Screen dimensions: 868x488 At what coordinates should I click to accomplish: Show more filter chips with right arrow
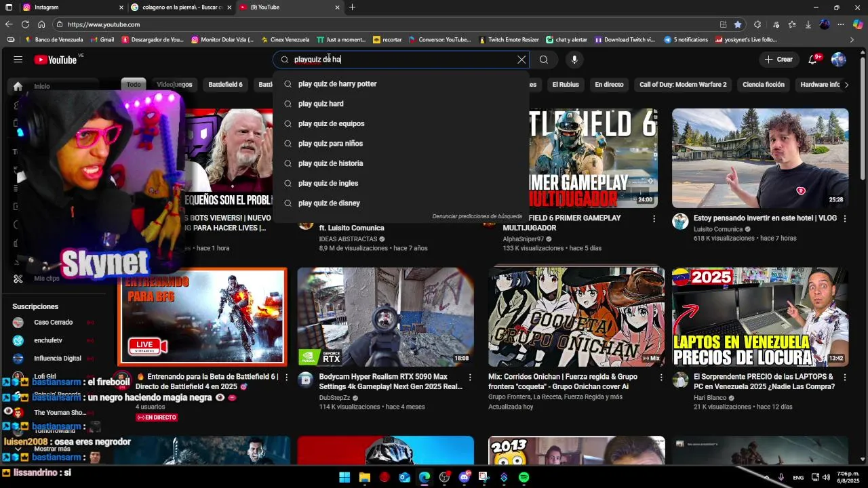846,85
